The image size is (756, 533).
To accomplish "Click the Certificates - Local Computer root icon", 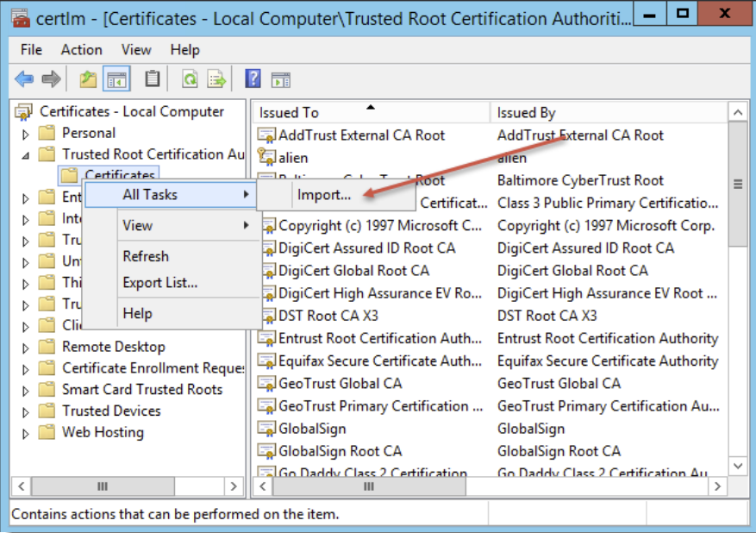I will tap(23, 112).
